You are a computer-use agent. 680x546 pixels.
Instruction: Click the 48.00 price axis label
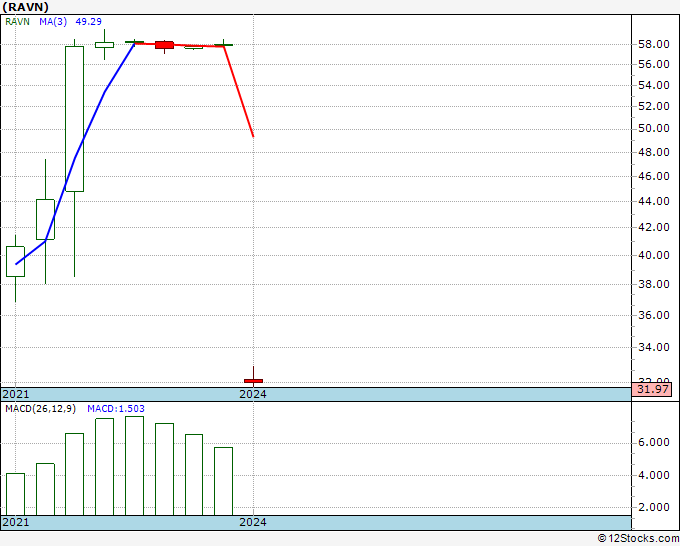tap(654, 152)
